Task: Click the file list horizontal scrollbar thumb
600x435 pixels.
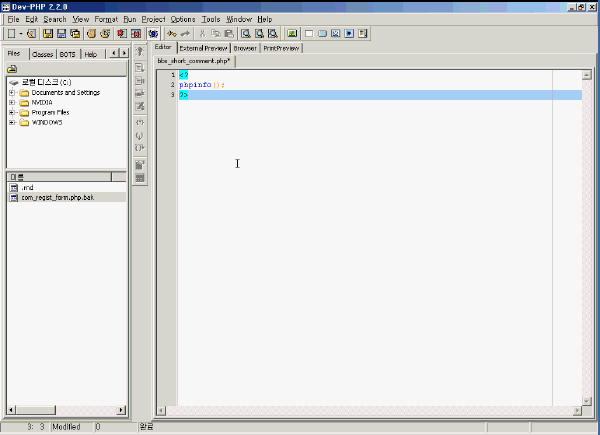Action: click(x=36, y=410)
